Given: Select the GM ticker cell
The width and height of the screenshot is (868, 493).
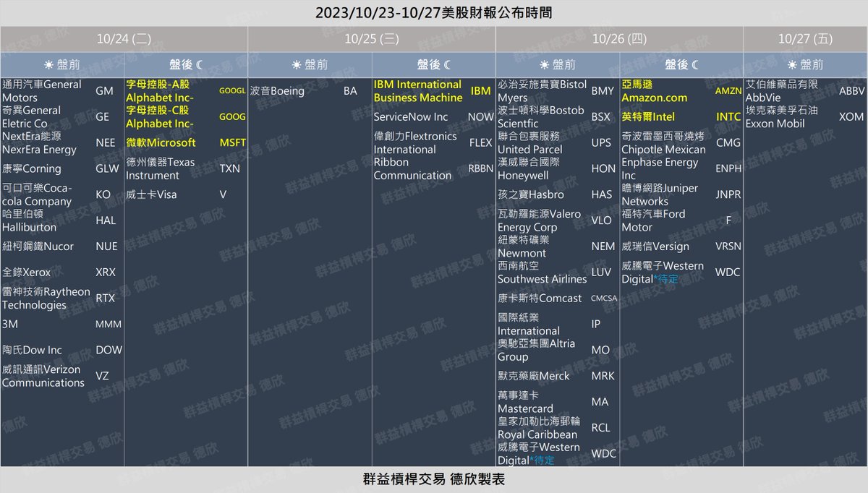Looking at the screenshot, I should click(x=104, y=91).
